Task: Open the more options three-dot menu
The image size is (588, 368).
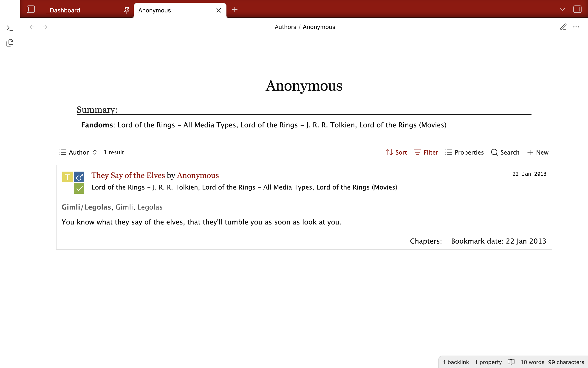Action: 576,27
